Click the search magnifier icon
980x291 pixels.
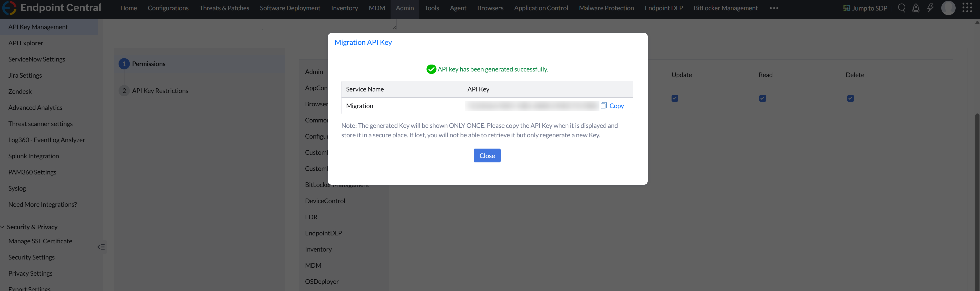point(901,8)
